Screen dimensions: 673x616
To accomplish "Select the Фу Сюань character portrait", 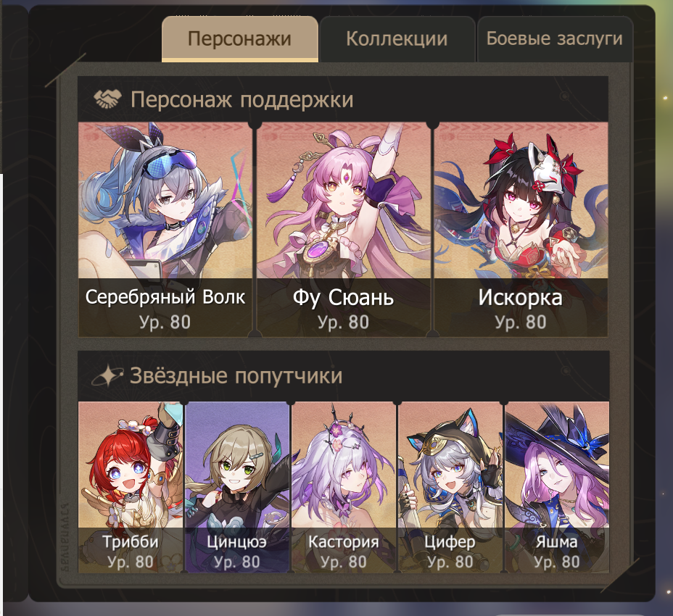I will click(343, 230).
